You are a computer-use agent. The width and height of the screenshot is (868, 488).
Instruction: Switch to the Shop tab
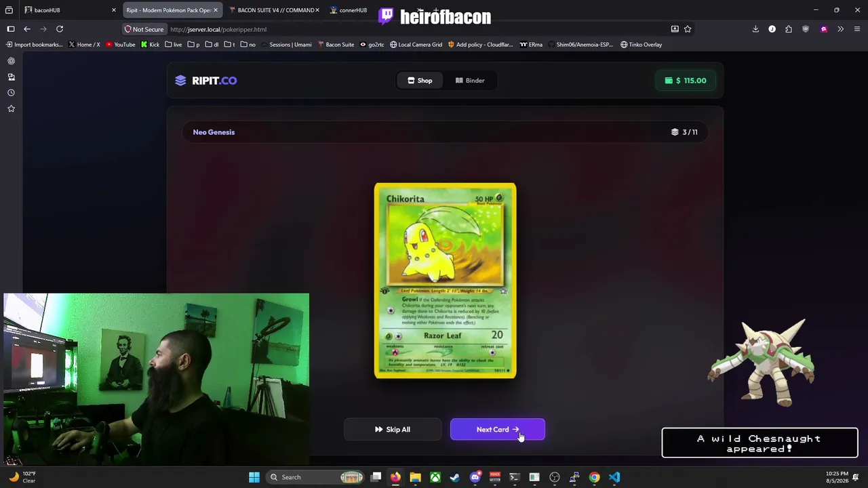pos(420,81)
